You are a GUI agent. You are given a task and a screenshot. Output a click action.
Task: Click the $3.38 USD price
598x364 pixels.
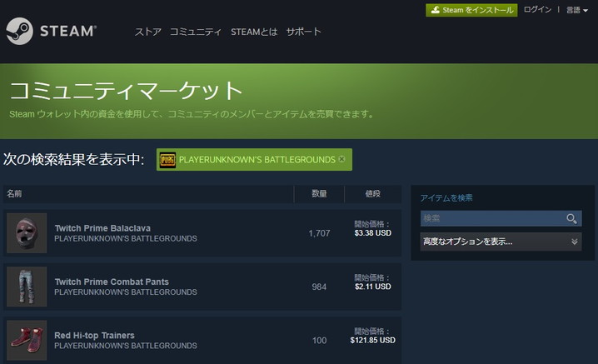[372, 233]
